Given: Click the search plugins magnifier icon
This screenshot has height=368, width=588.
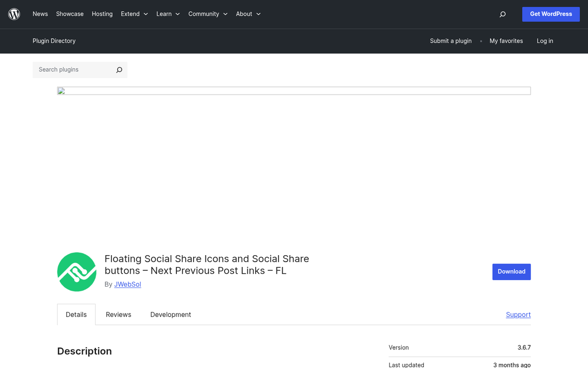Looking at the screenshot, I should click(119, 70).
